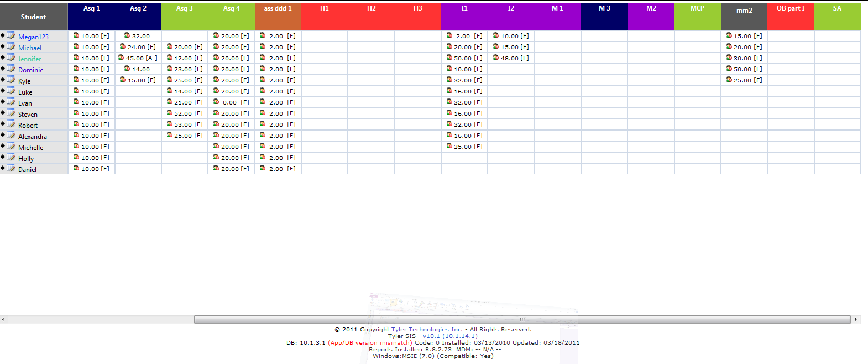Click the scrollbar left arrow
The height and width of the screenshot is (364, 868).
[3, 319]
